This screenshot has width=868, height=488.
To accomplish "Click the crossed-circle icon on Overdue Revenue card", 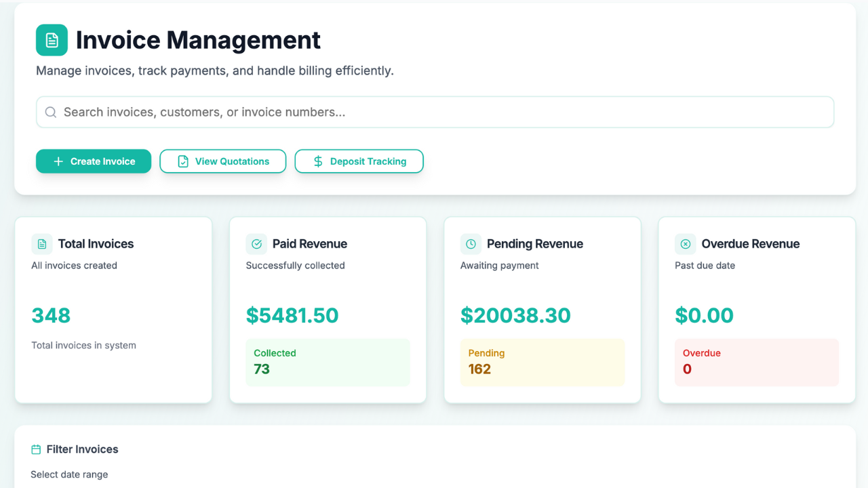I will point(686,243).
